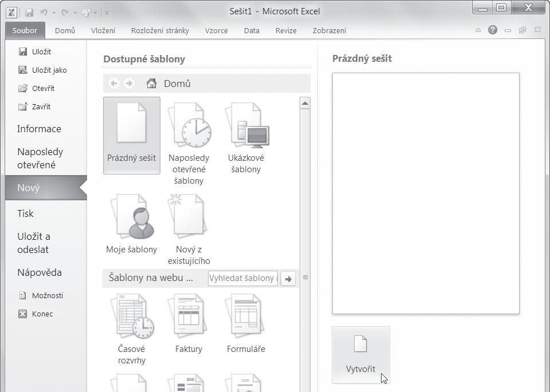This screenshot has height=392, width=550.
Task: Click the Šablony na webu header
Action: pos(151,278)
